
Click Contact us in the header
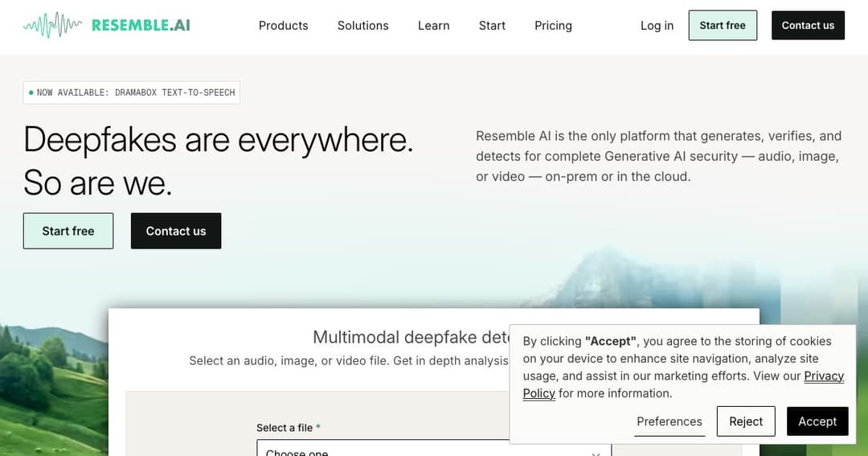pos(808,26)
